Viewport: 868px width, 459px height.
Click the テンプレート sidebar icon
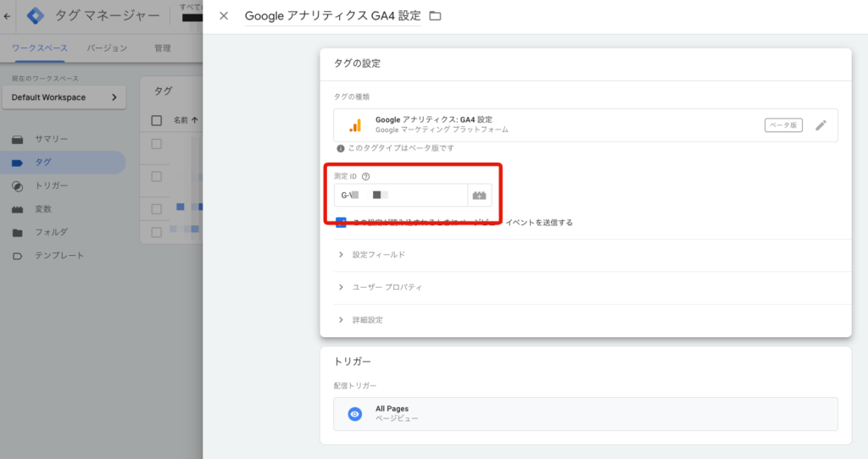18,256
